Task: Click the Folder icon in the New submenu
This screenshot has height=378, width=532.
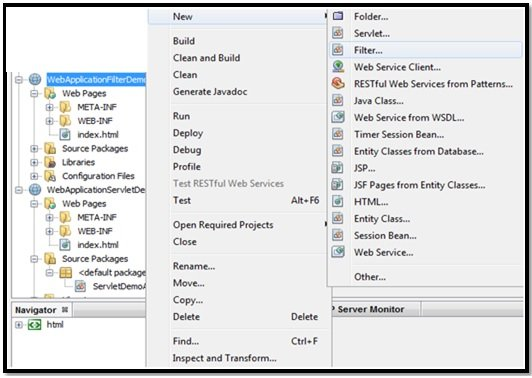Action: point(338,16)
